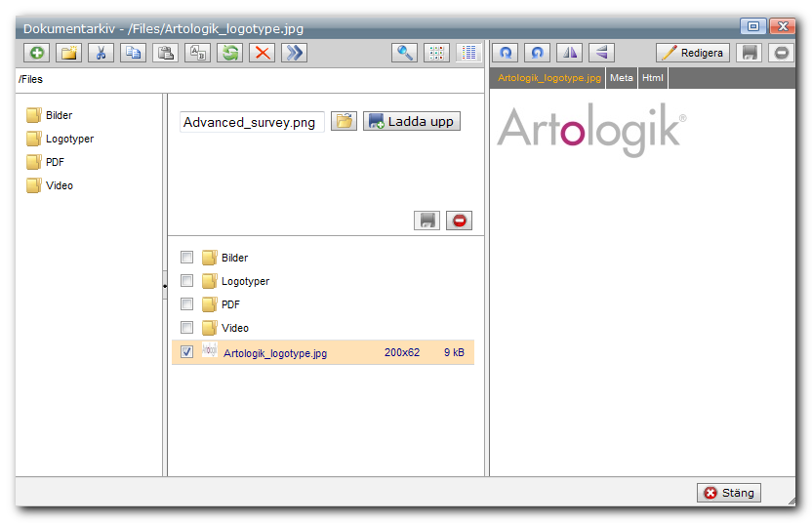This screenshot has height=523, width=812.
Task: Click the Advanced_survey.png file field
Action: (x=252, y=122)
